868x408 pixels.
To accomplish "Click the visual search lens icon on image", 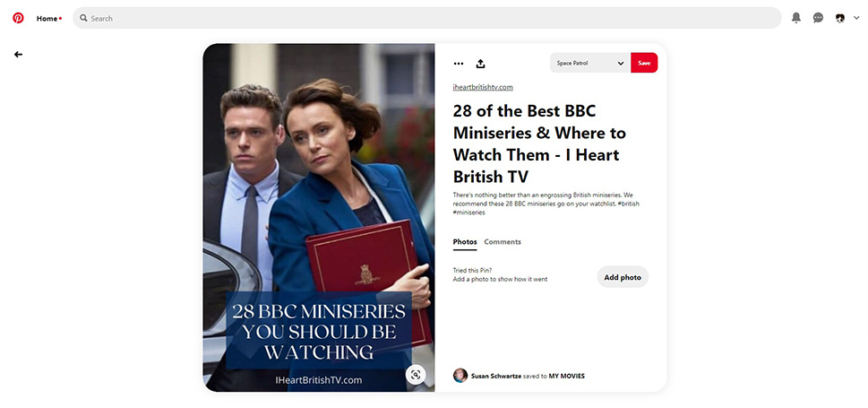I will tap(416, 374).
